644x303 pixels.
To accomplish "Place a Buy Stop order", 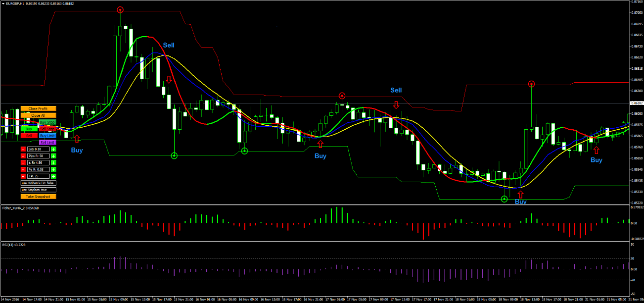I will tap(47, 122).
